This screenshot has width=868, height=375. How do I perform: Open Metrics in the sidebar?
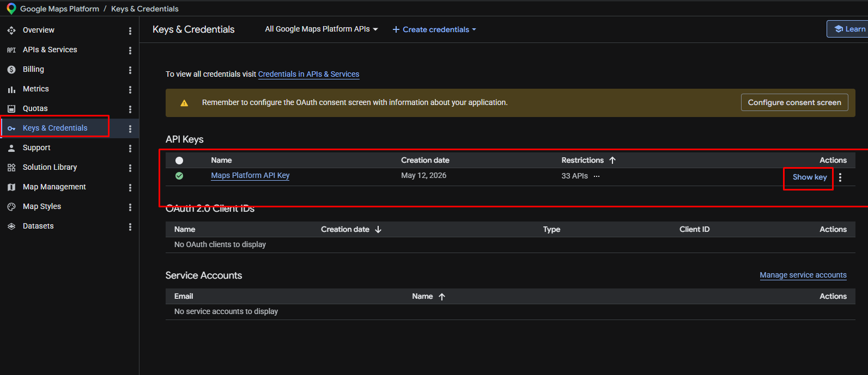click(x=36, y=89)
